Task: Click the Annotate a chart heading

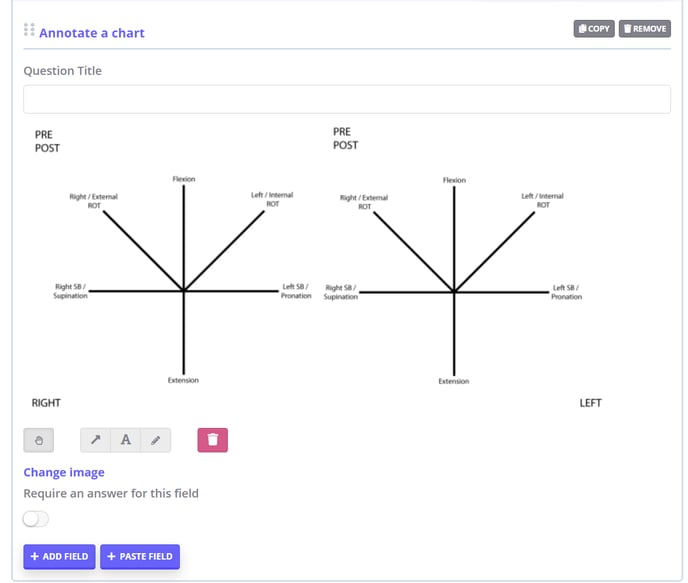Action: 92,33
